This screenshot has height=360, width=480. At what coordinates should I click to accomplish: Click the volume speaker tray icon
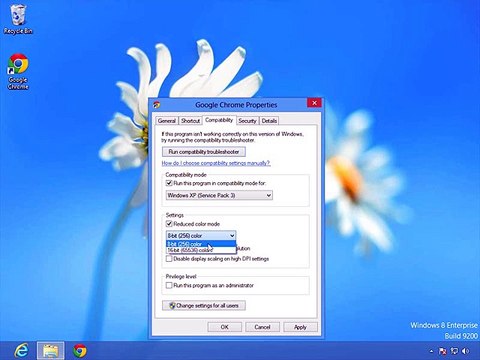(465, 351)
